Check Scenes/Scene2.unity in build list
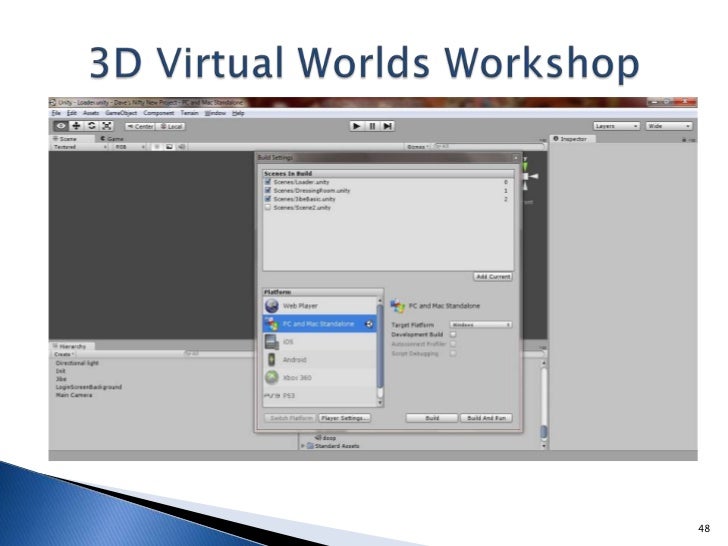This screenshot has height=546, width=728. pos(267,208)
